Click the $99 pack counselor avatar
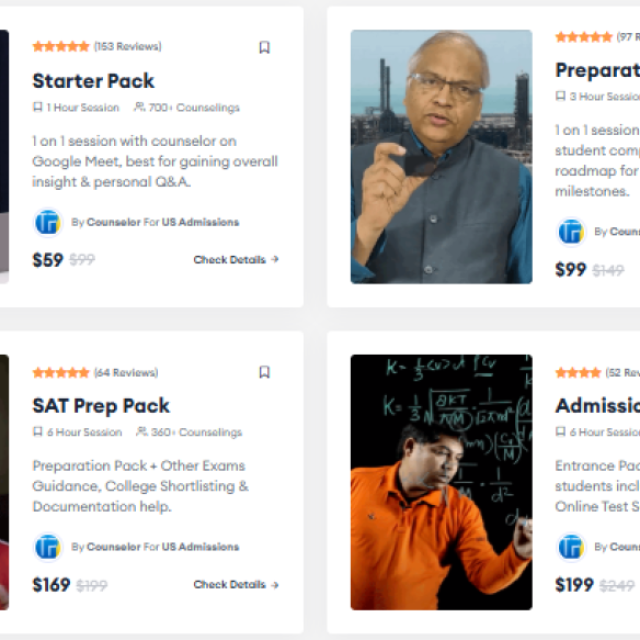 tap(571, 232)
